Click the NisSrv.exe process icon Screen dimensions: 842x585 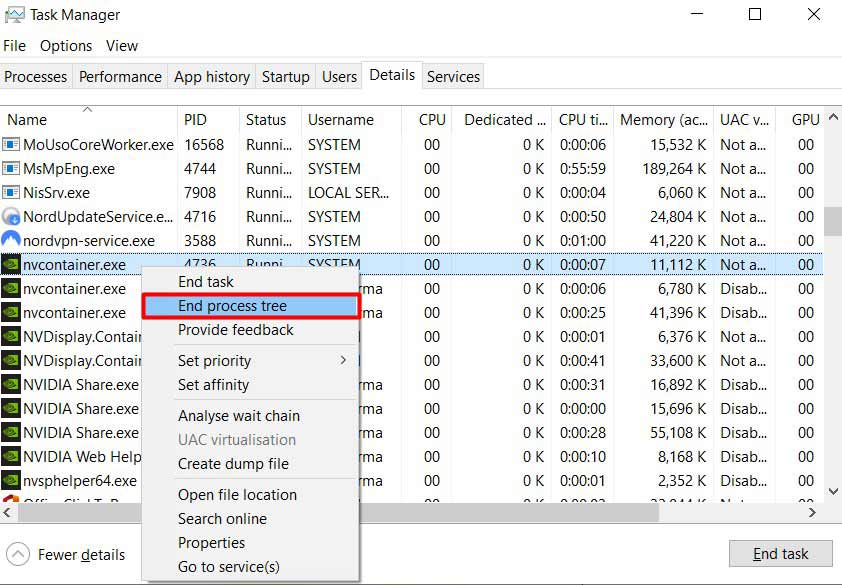pos(11,193)
